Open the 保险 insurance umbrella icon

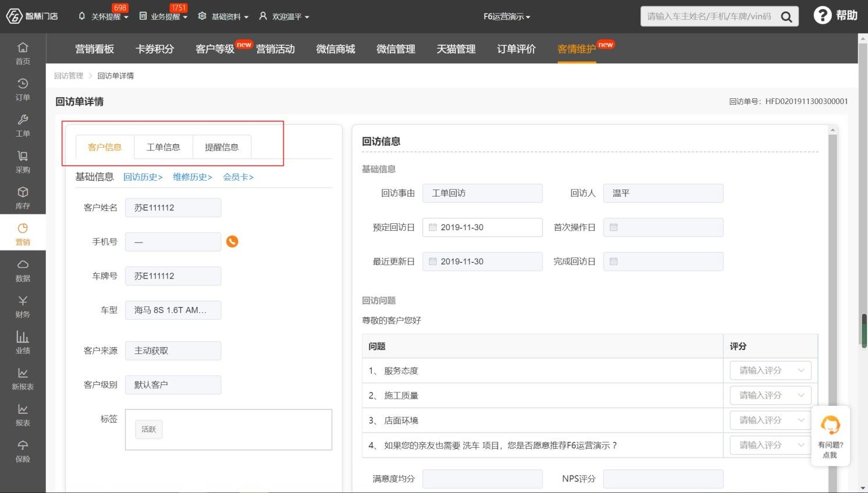pos(23,451)
